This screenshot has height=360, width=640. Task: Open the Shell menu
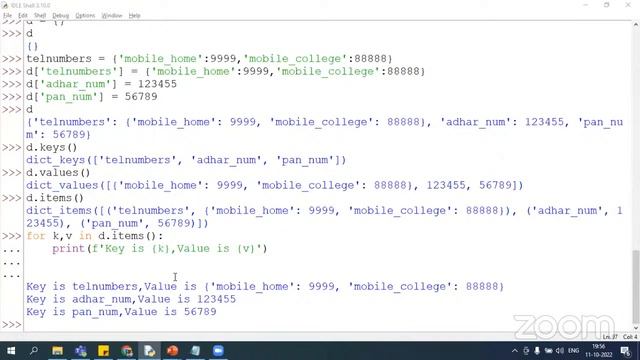coord(40,16)
